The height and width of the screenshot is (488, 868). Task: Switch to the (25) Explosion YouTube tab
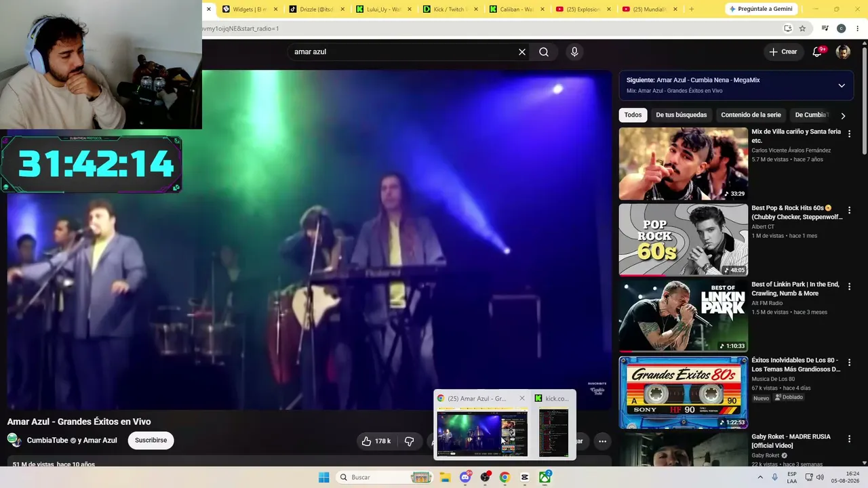click(583, 9)
